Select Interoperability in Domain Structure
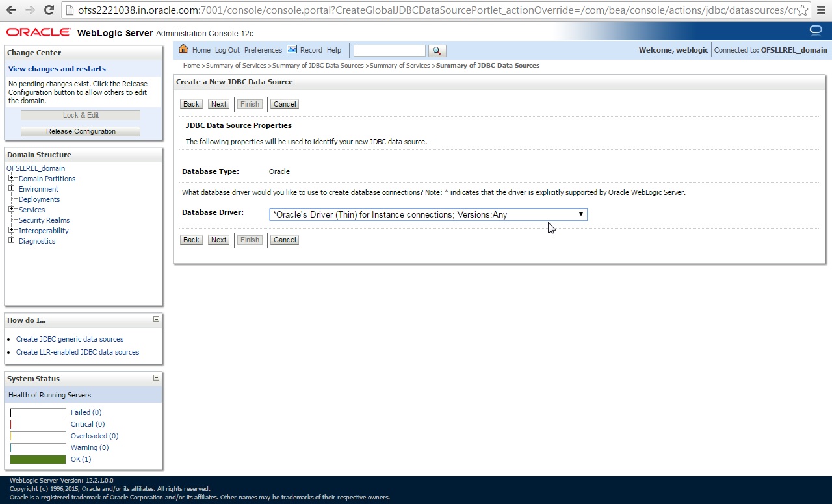This screenshot has height=504, width=832. click(44, 231)
